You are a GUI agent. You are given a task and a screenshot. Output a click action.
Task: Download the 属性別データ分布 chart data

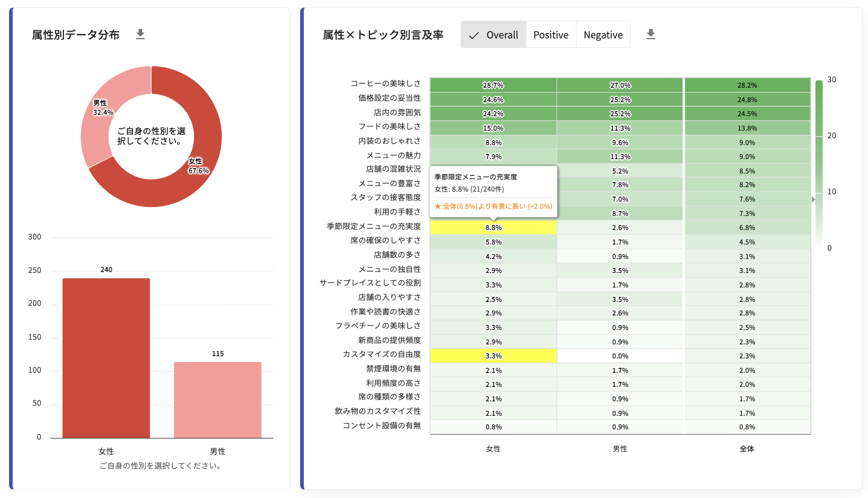(140, 34)
